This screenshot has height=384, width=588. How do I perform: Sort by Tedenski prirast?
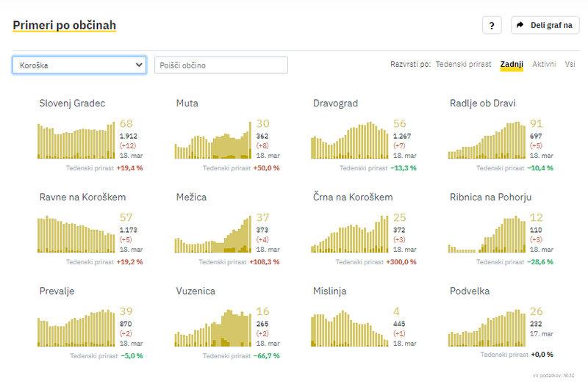tap(463, 65)
